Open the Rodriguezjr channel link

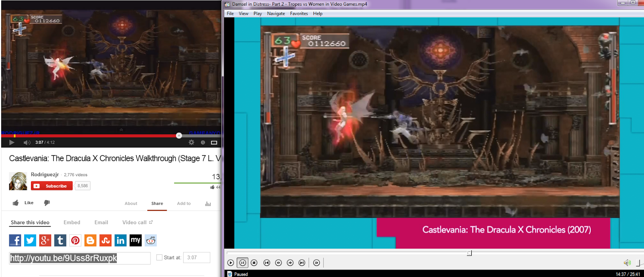45,175
